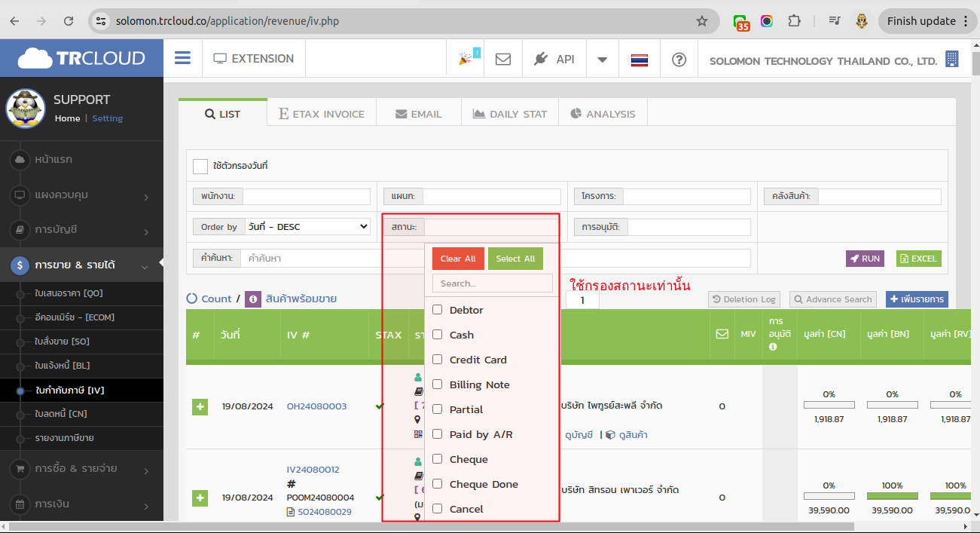Screen dimensions: 980x533
Task: Reload the page
Action: tap(69, 21)
